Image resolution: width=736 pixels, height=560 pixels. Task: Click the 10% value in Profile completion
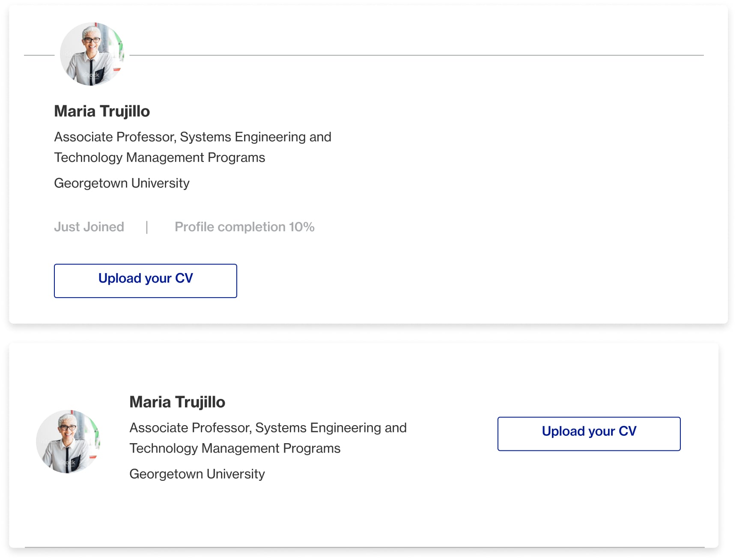(301, 227)
